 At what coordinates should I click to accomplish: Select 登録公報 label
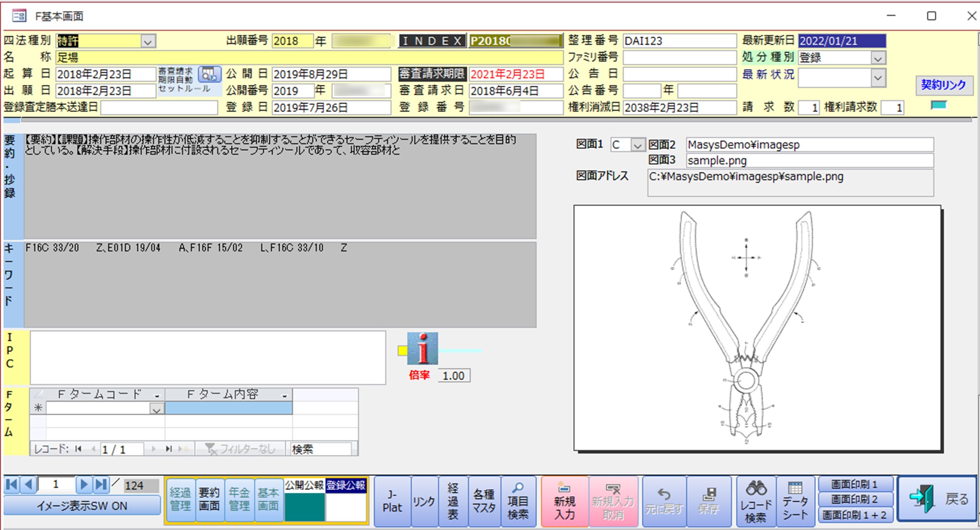(x=346, y=485)
